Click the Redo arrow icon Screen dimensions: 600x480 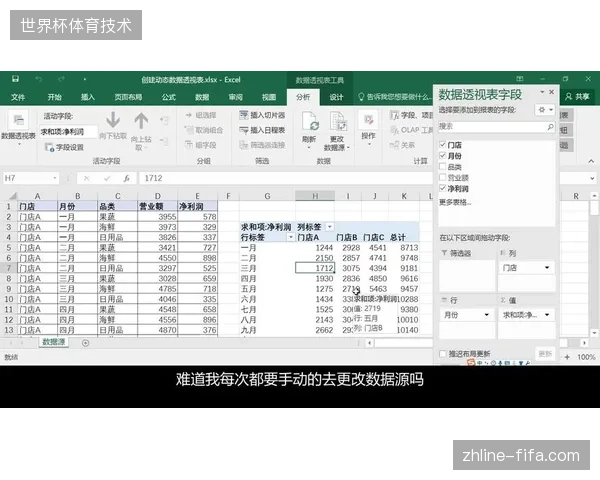[61, 79]
